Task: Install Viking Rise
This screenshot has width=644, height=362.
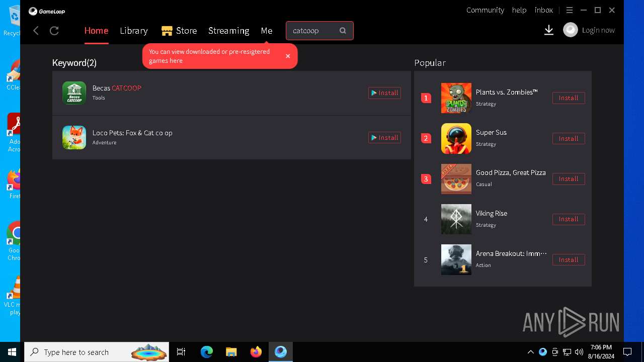Action: pos(569,219)
